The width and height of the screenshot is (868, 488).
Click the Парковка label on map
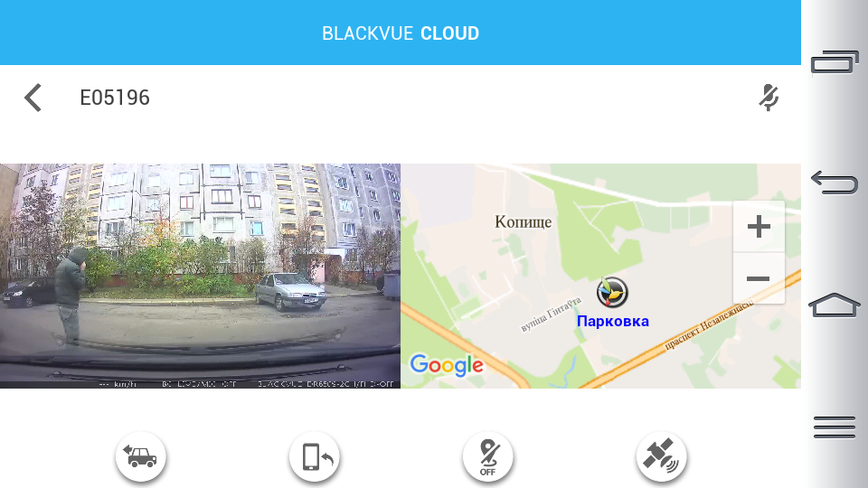point(613,321)
